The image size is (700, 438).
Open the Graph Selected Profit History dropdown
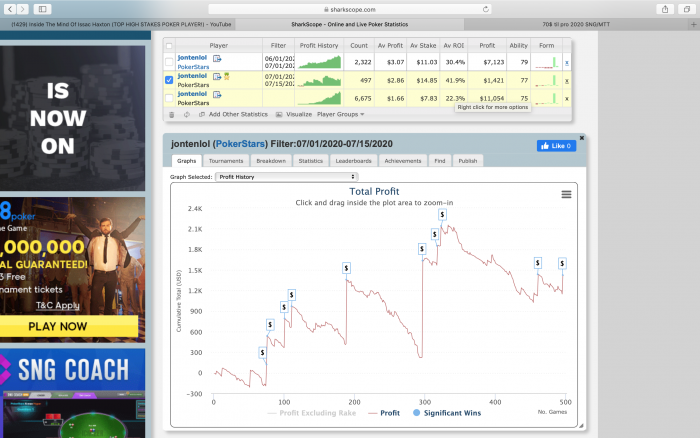click(287, 177)
